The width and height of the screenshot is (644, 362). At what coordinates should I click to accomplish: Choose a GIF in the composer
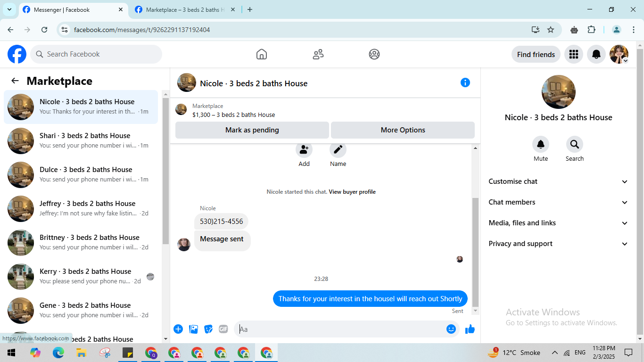coord(223,329)
